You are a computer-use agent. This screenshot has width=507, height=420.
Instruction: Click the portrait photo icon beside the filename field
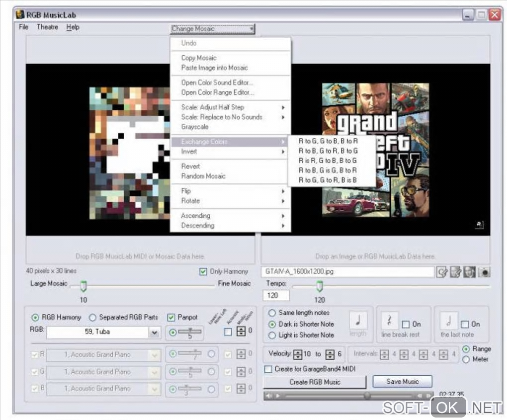tap(470, 272)
